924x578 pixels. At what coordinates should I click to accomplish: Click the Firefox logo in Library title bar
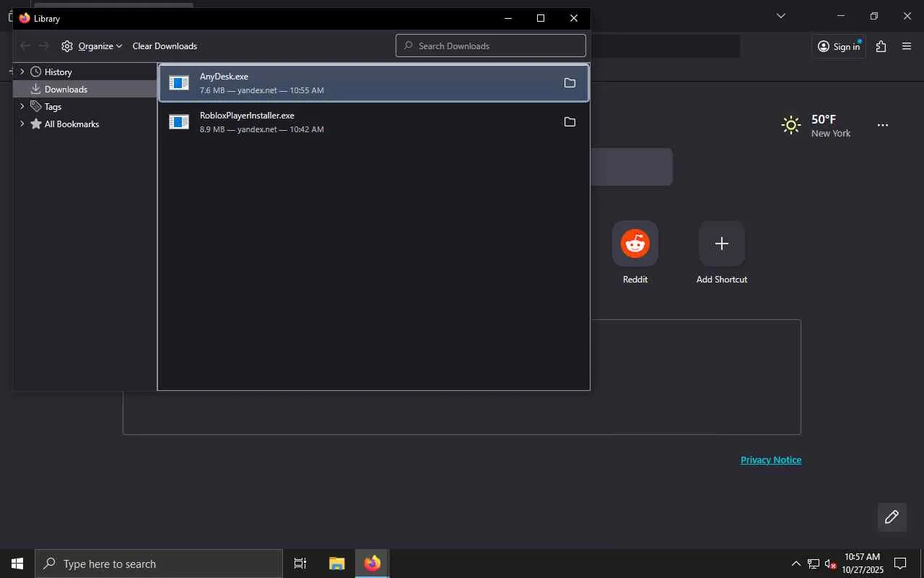25,18
